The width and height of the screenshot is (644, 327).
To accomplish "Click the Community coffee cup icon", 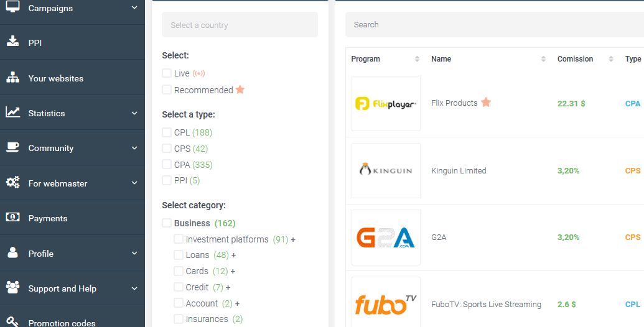I will pos(12,147).
